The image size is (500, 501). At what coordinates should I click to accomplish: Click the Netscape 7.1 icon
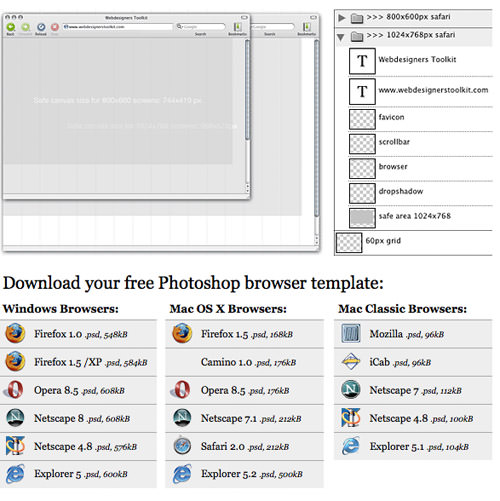pyautogui.click(x=182, y=418)
